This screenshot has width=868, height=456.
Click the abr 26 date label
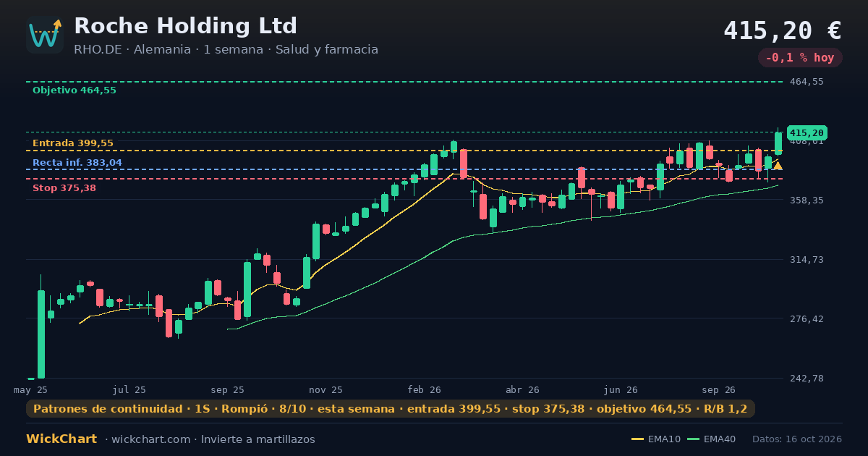523,389
